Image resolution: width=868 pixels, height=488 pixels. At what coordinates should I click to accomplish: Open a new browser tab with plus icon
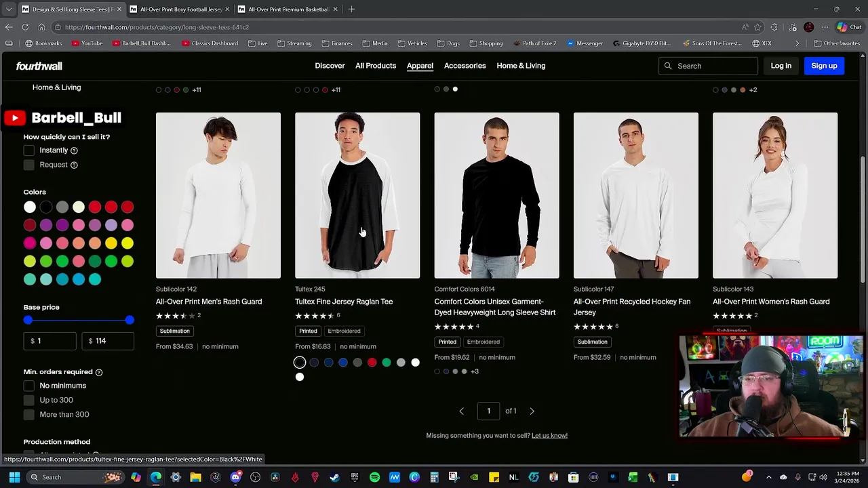(x=351, y=9)
